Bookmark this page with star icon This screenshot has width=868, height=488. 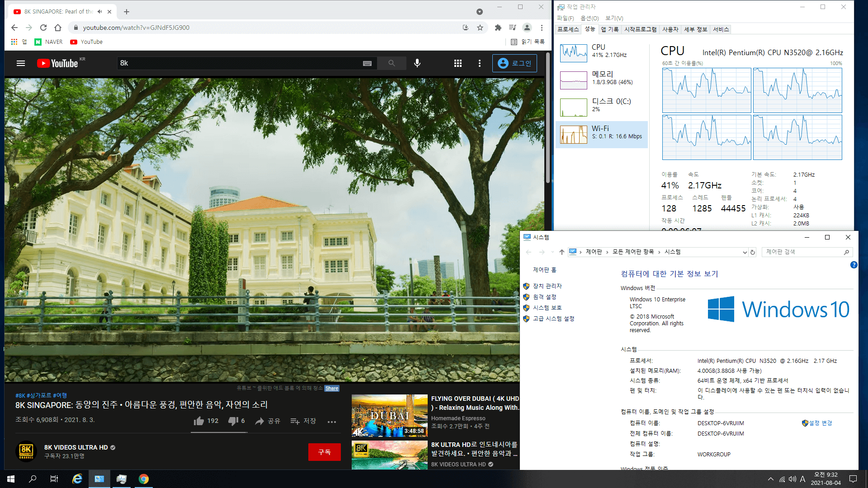coord(480,28)
